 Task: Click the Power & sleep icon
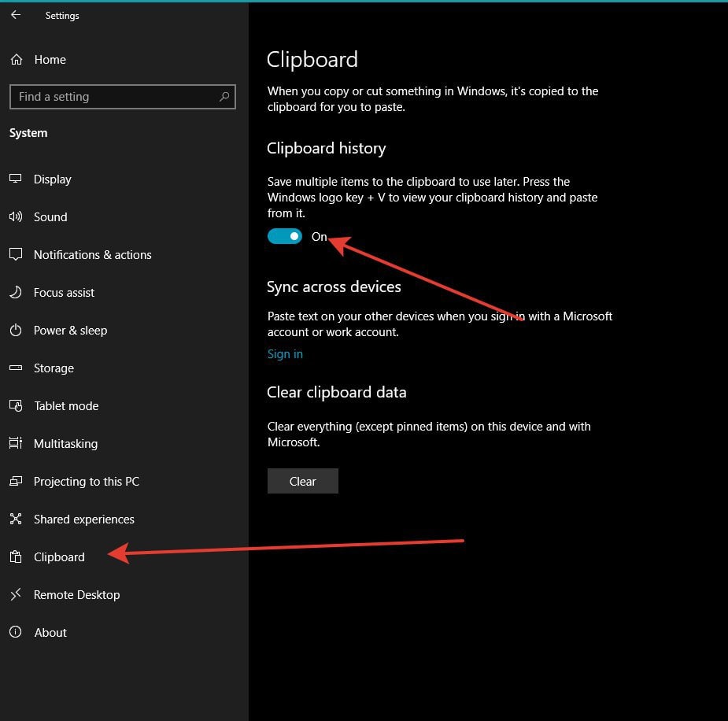pyautogui.click(x=15, y=330)
